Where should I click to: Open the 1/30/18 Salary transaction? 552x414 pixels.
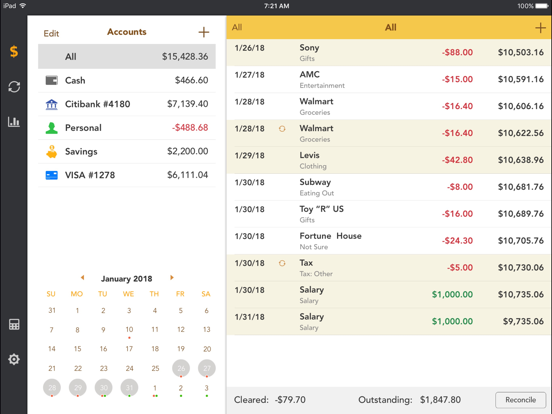coord(389,295)
